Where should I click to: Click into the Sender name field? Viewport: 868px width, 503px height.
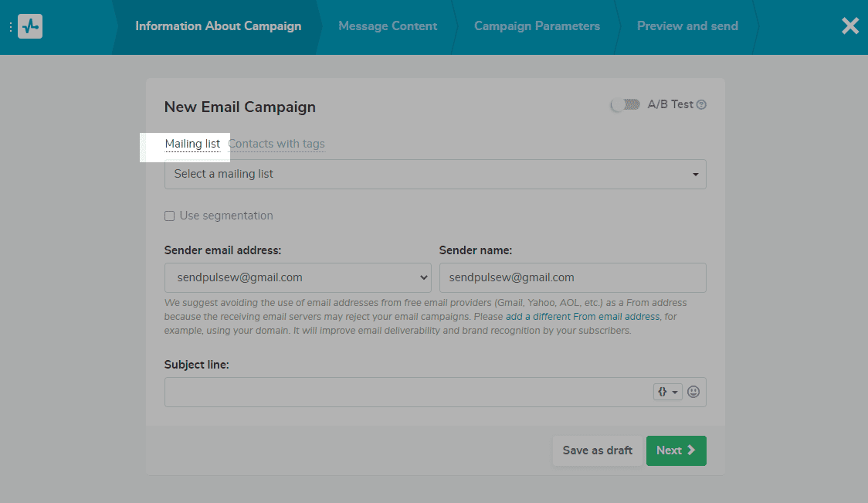click(x=572, y=277)
